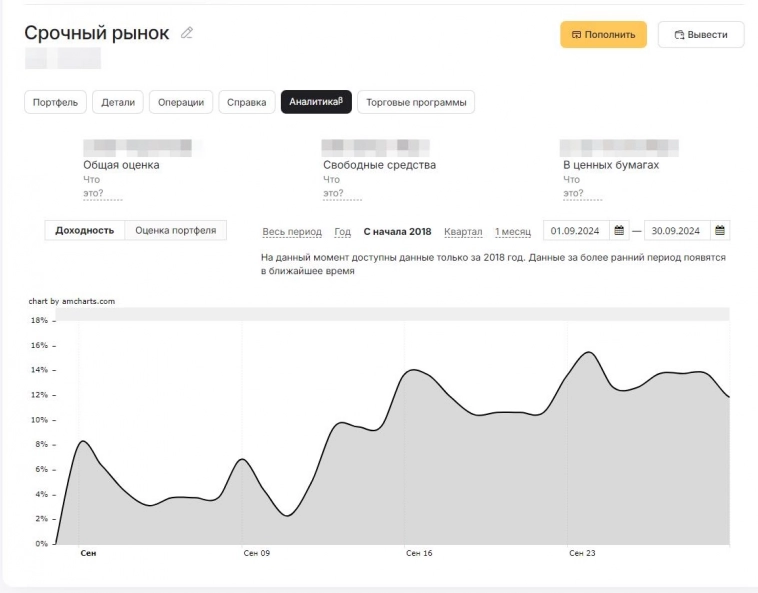Click the chart by amcharts.com credit link
This screenshot has width=758, height=593.
pyautogui.click(x=72, y=301)
